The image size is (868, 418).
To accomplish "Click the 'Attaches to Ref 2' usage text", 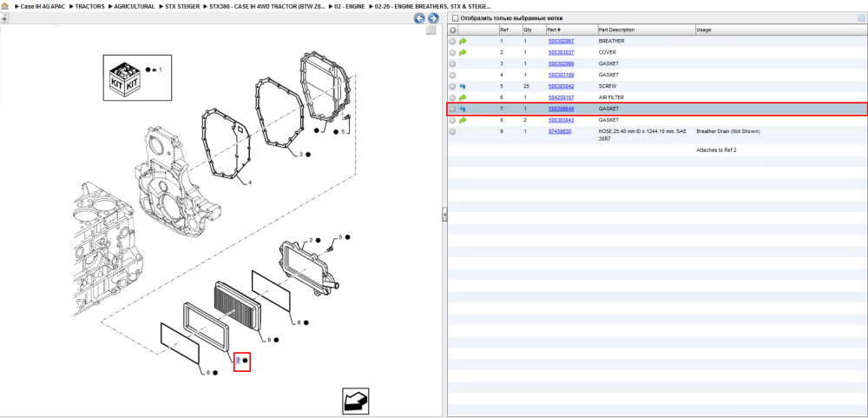I will coord(716,150).
